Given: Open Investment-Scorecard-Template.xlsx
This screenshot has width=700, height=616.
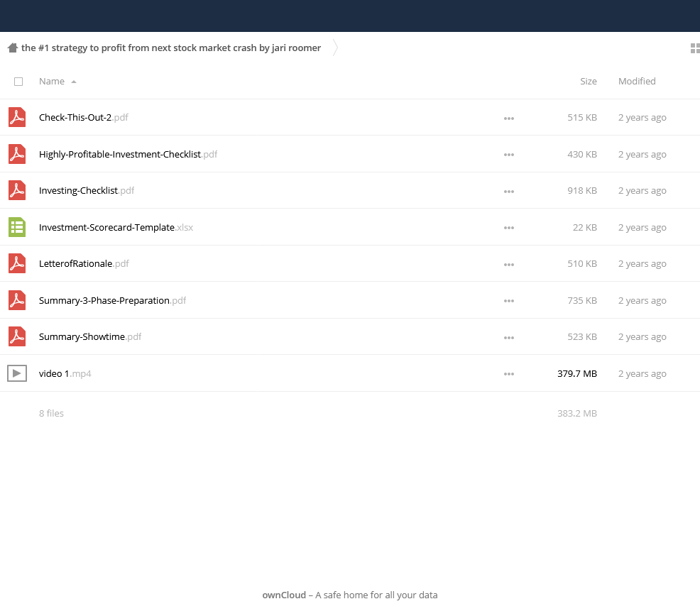Looking at the screenshot, I should coord(116,227).
